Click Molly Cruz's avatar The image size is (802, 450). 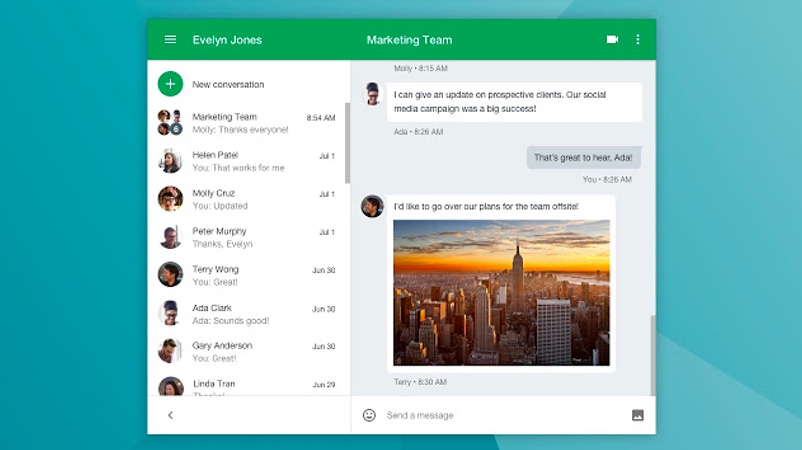[170, 198]
